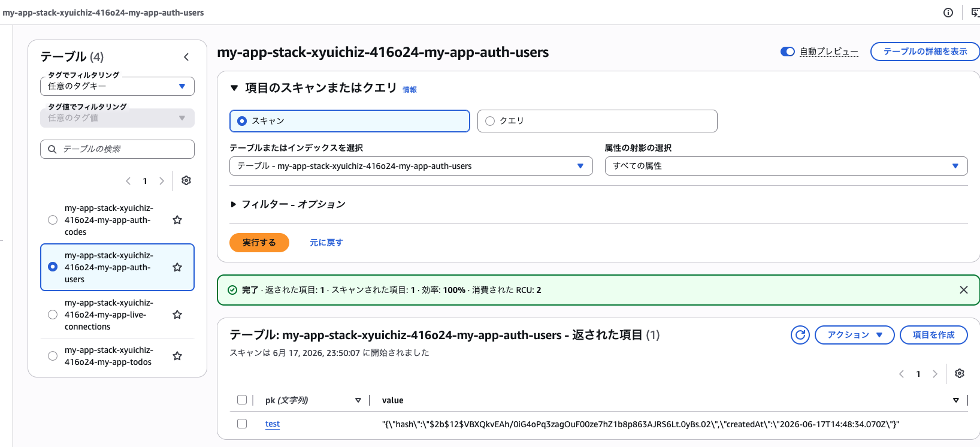Screen dimensions: 980x447
Task: Open returned items table settings gear
Action: pos(960,373)
